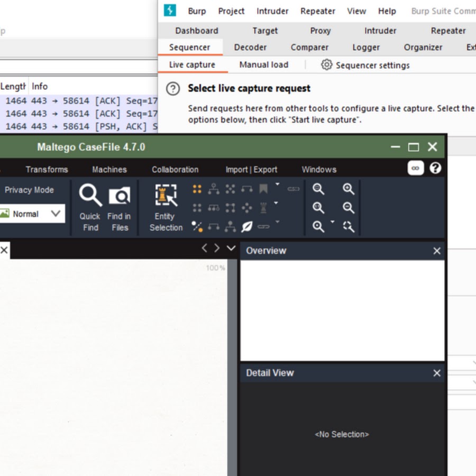Click the chess rook select-by-type icon
The image size is (476, 476).
(x=263, y=208)
